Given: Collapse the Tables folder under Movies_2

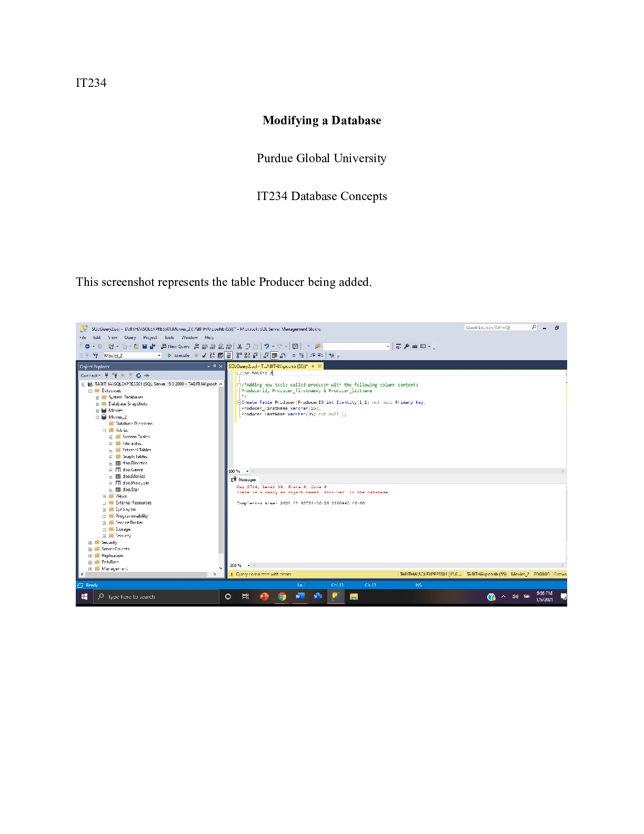Looking at the screenshot, I should click(104, 430).
